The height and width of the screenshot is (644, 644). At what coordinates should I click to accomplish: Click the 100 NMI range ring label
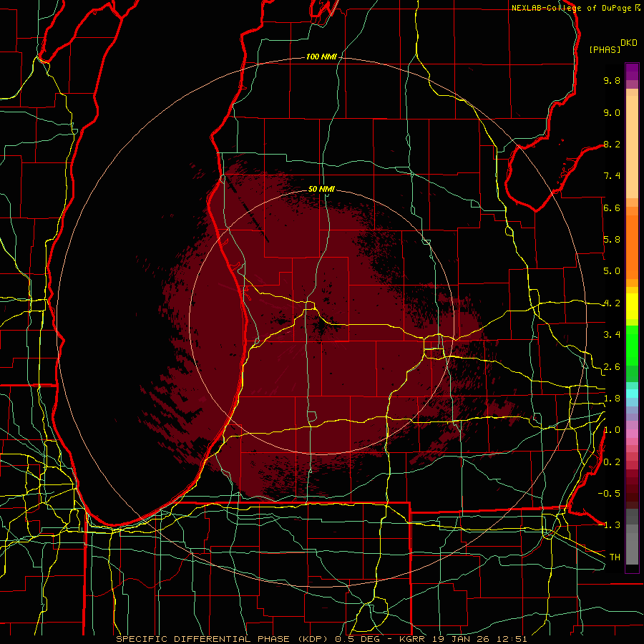(321, 57)
